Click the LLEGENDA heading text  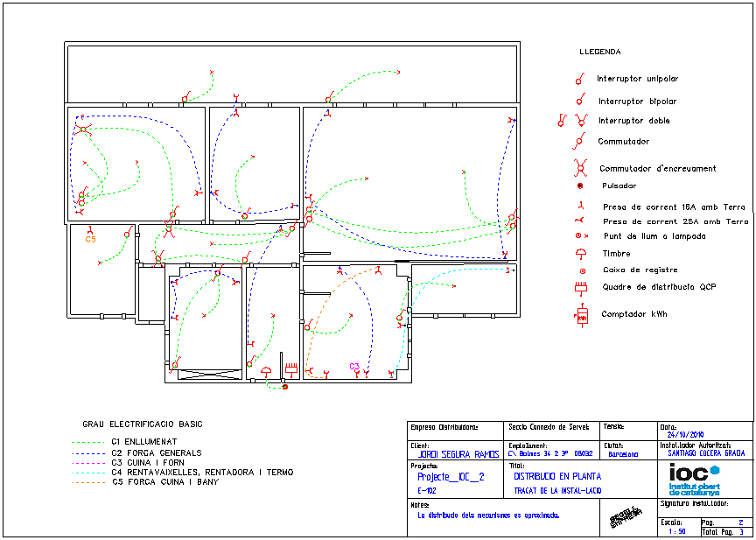[x=600, y=52]
